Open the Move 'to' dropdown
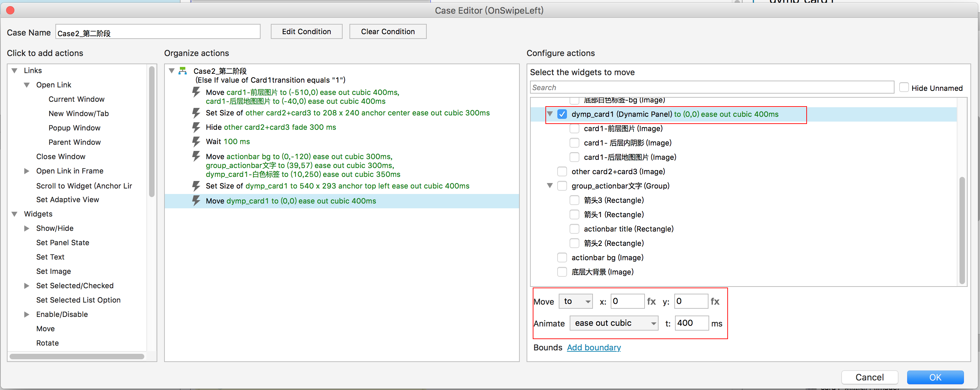980x390 pixels. [x=575, y=302]
